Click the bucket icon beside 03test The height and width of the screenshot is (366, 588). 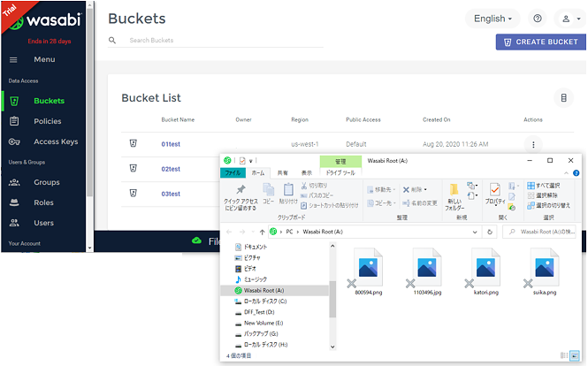(x=134, y=193)
